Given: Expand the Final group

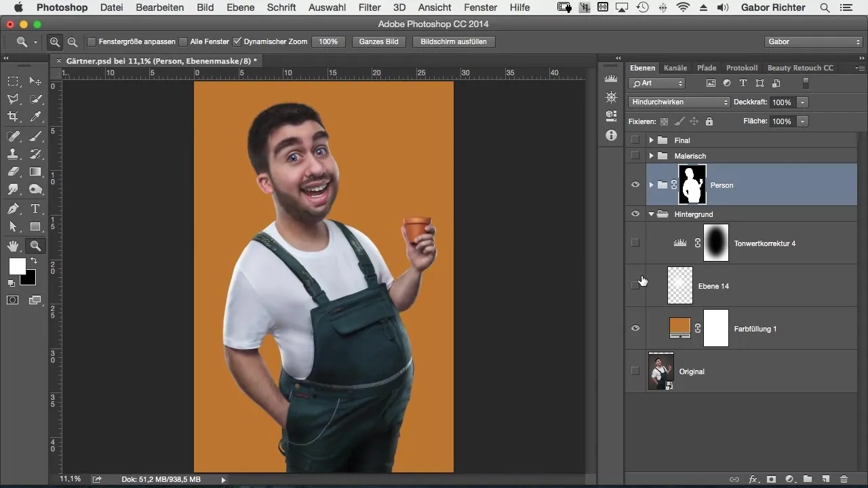Looking at the screenshot, I should pyautogui.click(x=651, y=140).
